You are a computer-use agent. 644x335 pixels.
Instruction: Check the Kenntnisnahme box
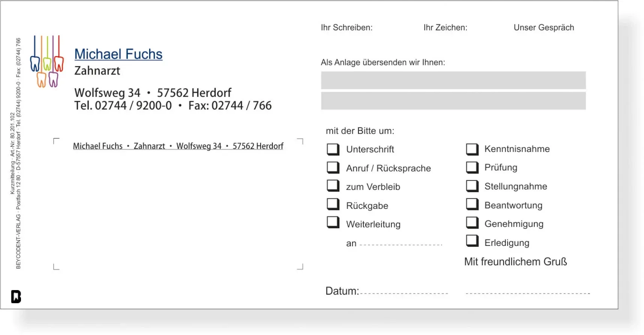pos(472,149)
